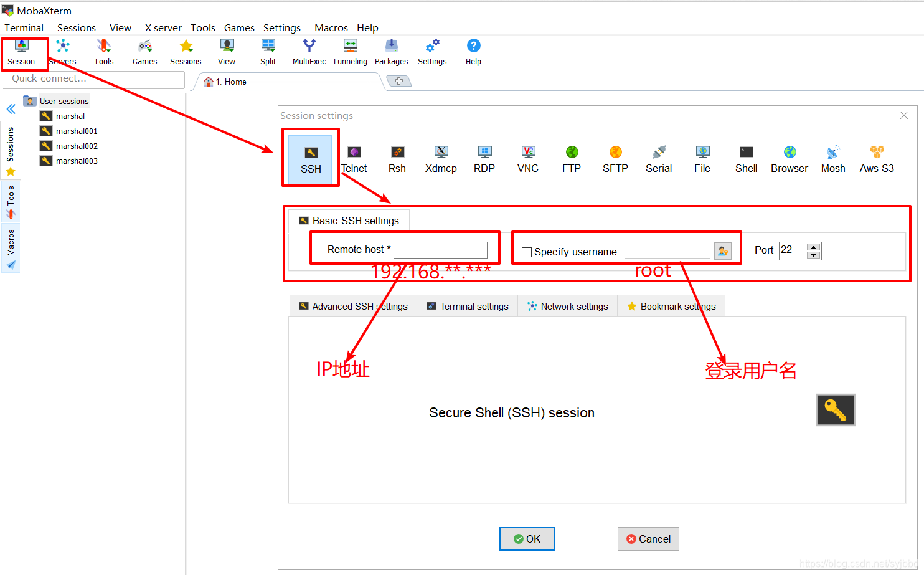Select the User sessions folder
Screen dimensions: 924x575
pos(57,101)
